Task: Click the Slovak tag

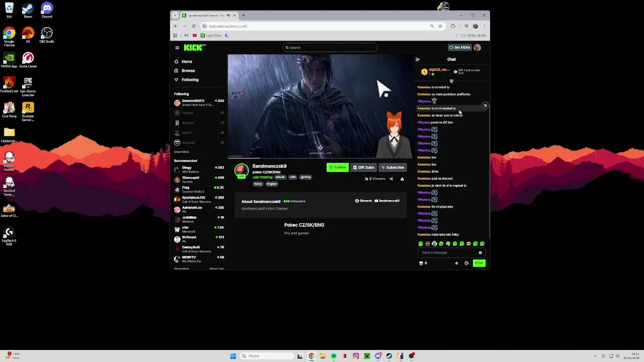Action: (x=280, y=177)
